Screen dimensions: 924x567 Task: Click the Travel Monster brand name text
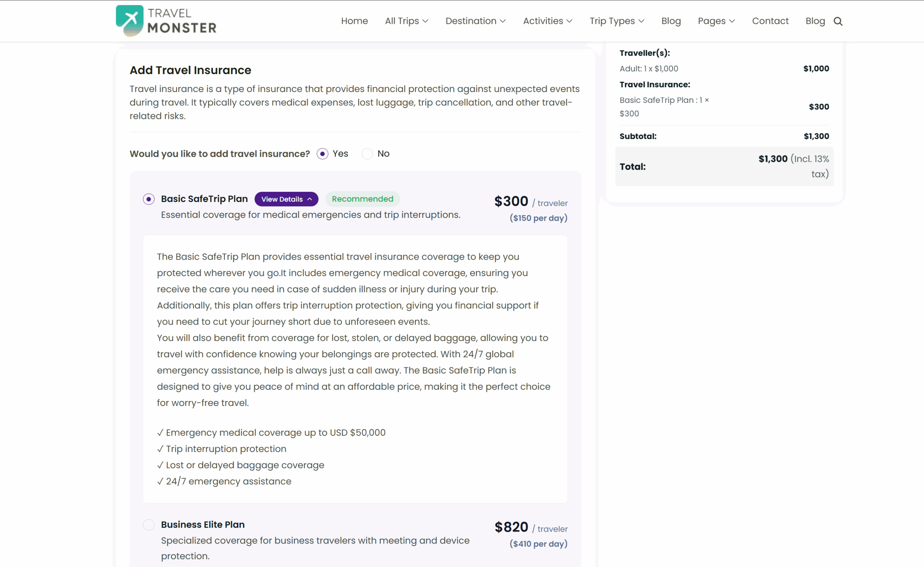pyautogui.click(x=182, y=21)
